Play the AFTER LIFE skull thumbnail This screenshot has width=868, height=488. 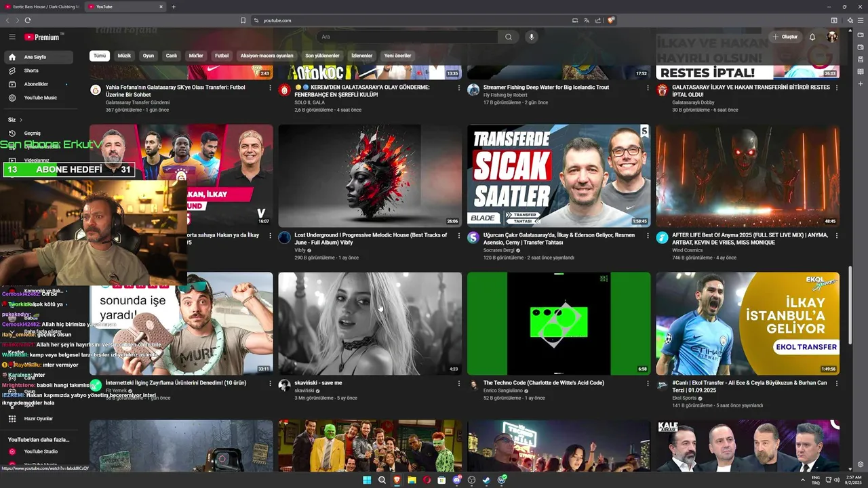click(747, 176)
